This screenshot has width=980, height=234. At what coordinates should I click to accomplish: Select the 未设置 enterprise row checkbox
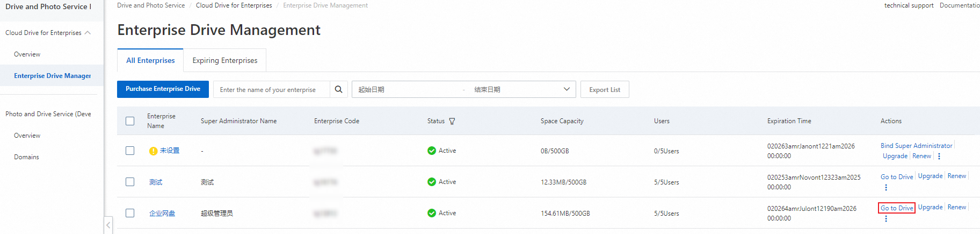[130, 151]
